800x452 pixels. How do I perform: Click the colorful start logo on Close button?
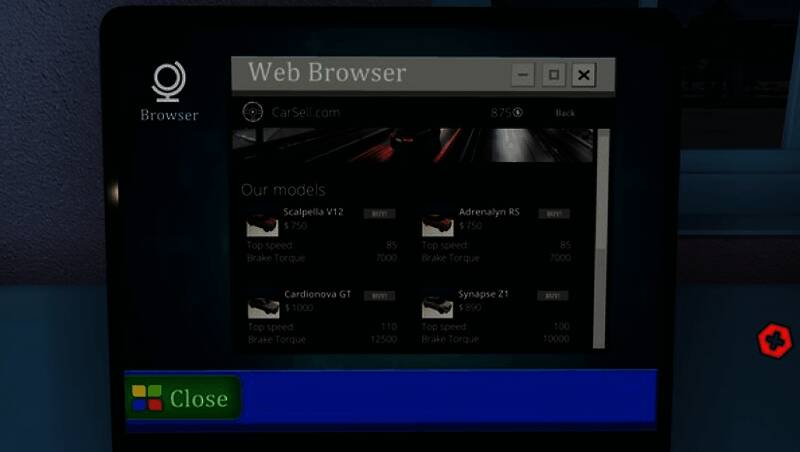pyautogui.click(x=147, y=398)
